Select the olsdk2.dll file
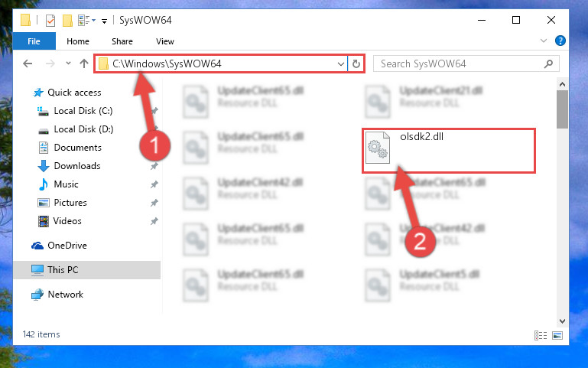 tap(449, 151)
